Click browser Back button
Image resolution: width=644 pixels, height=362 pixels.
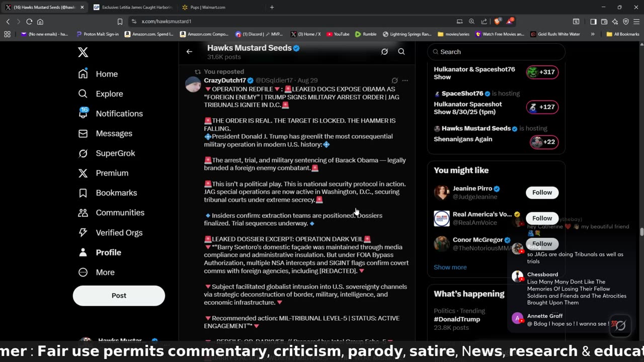coord(8,22)
